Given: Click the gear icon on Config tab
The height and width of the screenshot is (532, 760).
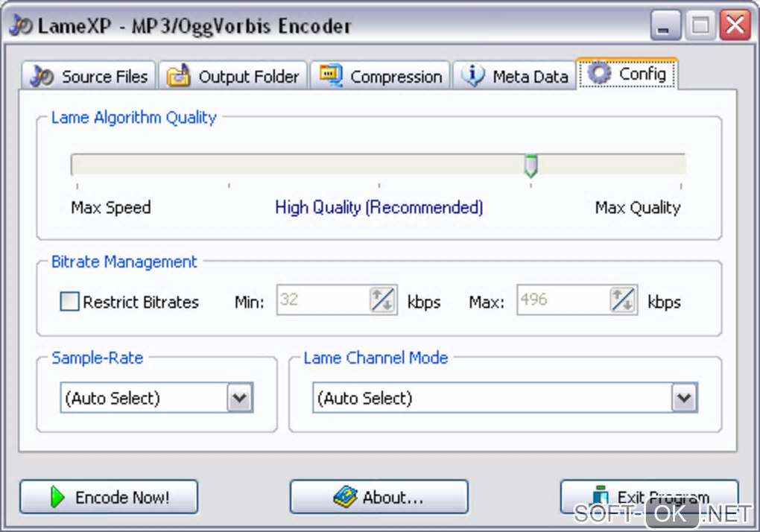Looking at the screenshot, I should [599, 73].
